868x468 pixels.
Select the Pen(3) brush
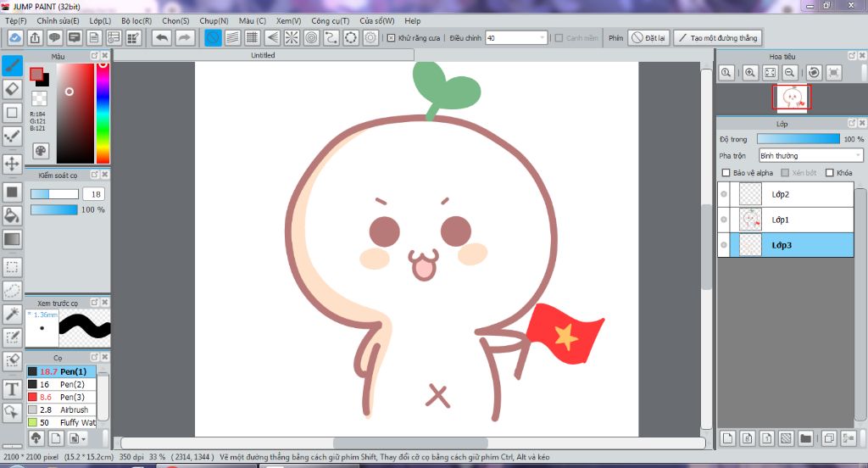[x=61, y=397]
